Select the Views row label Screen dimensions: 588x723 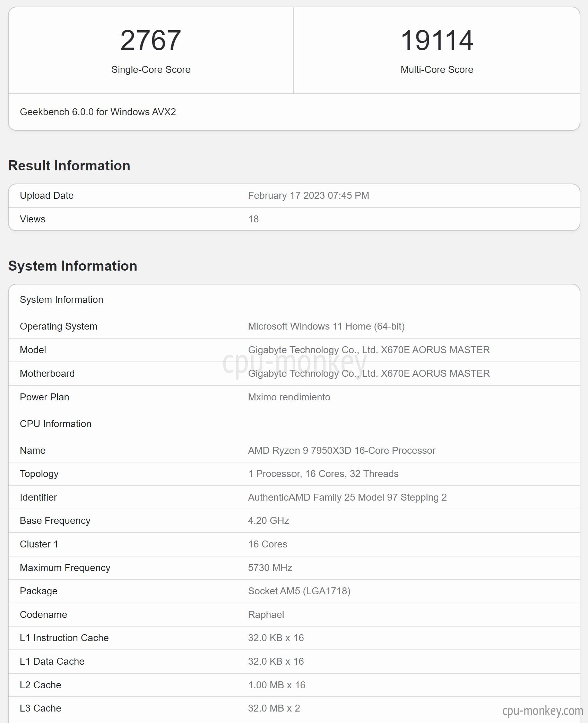tap(33, 219)
